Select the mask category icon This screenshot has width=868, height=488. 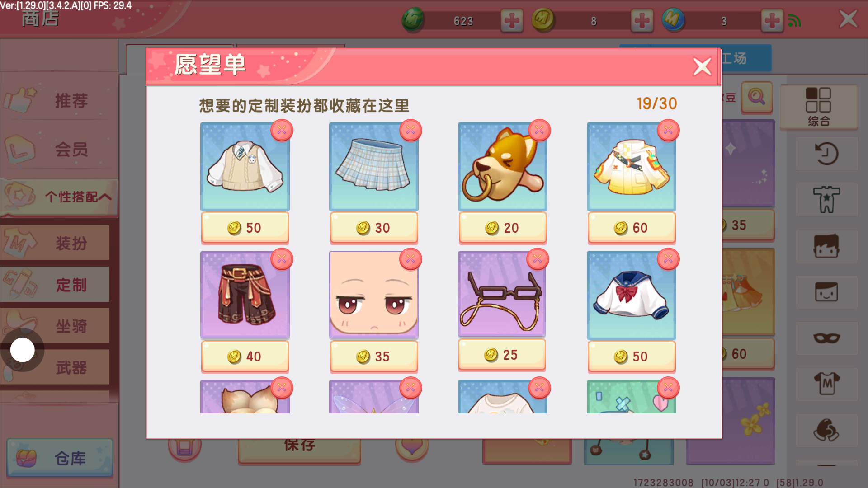coord(826,338)
